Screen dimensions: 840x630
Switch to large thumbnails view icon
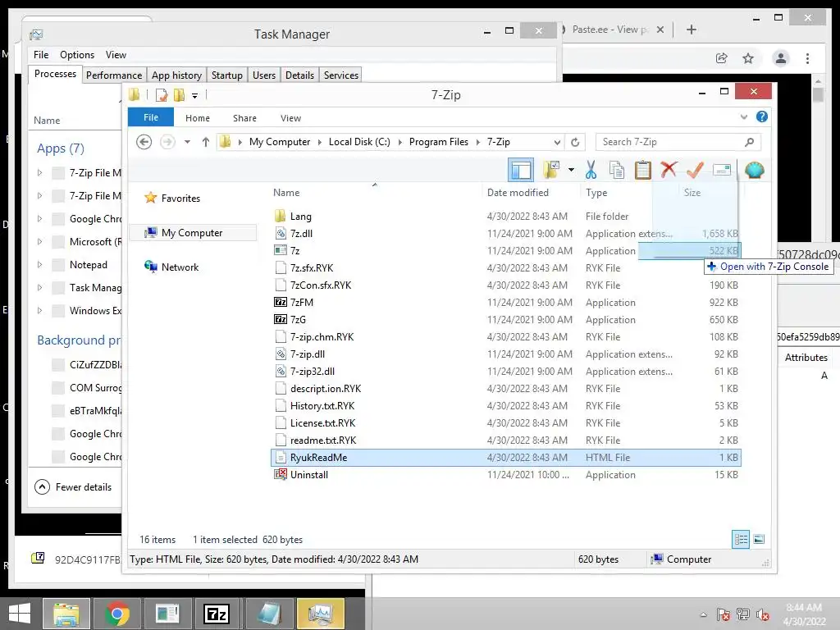(x=759, y=540)
